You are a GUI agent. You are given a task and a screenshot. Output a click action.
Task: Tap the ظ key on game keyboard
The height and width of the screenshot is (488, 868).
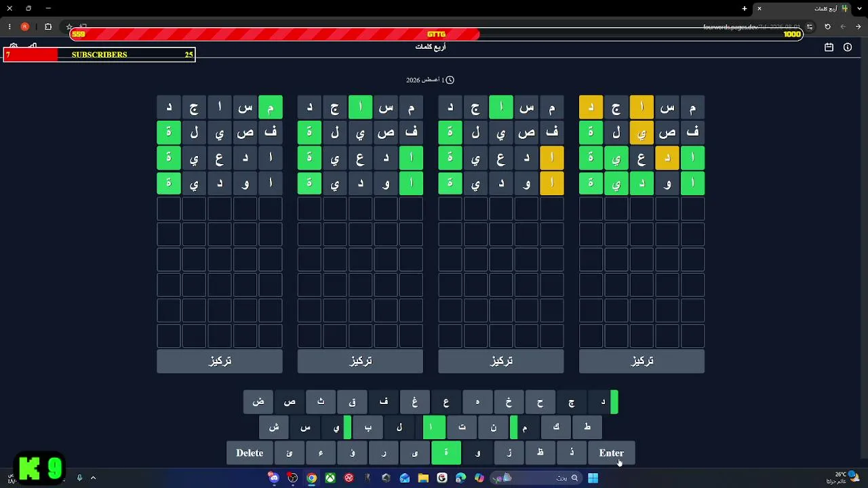(x=540, y=453)
